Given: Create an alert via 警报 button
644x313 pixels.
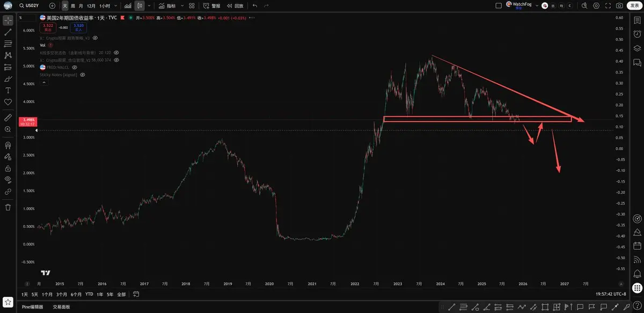Looking at the screenshot, I should 211,5.
